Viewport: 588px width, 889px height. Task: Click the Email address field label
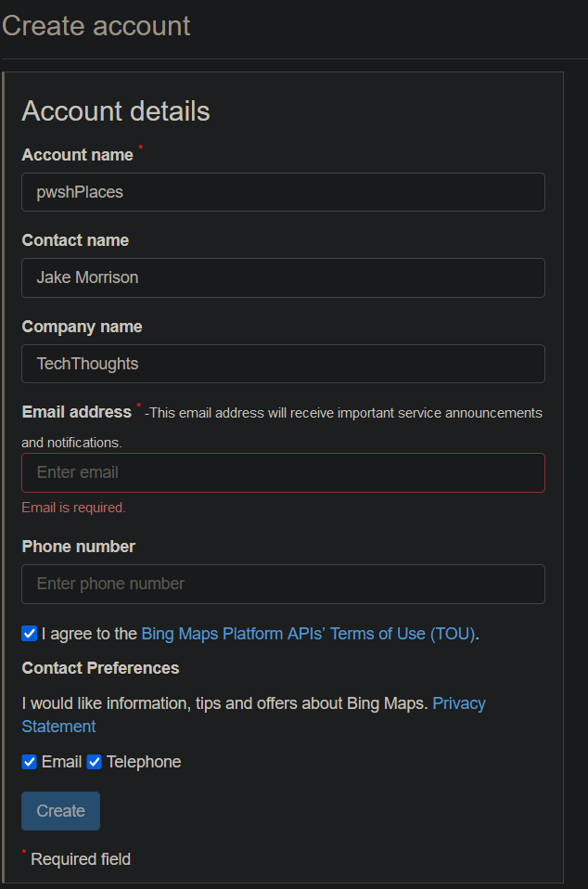[76, 411]
